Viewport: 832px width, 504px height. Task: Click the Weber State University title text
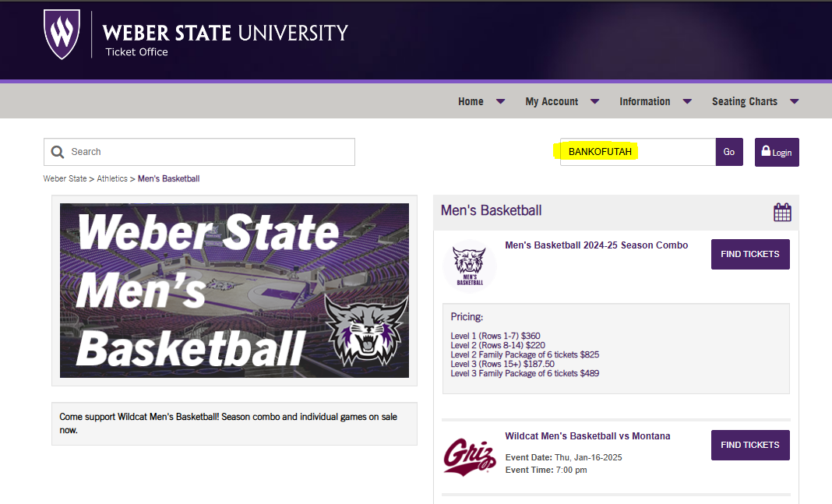[225, 33]
